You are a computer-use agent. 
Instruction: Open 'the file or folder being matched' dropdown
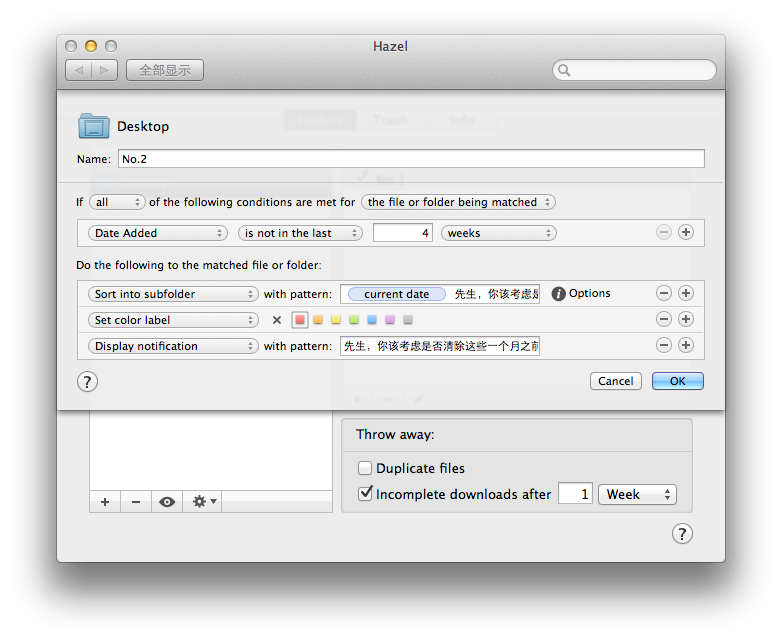pos(458,202)
